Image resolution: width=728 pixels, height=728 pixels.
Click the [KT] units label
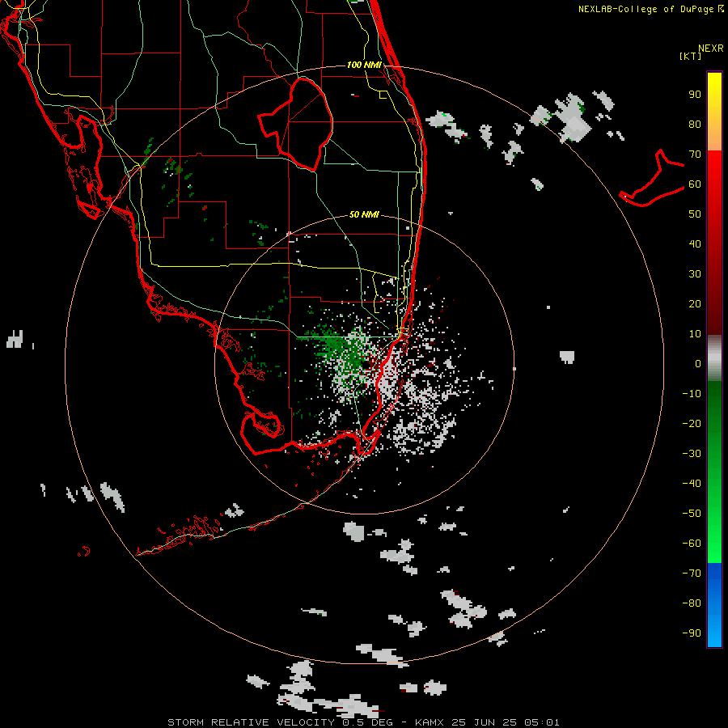(691, 56)
